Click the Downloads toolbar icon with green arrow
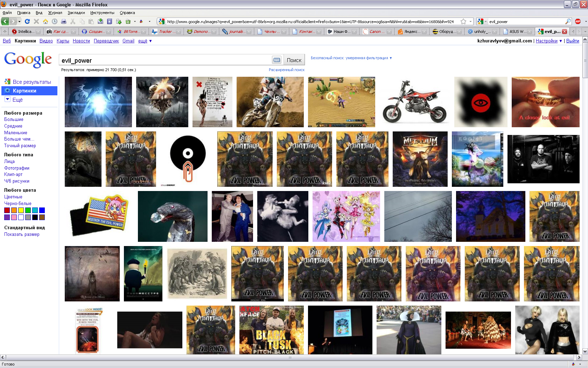The height and width of the screenshot is (368, 588). (100, 21)
